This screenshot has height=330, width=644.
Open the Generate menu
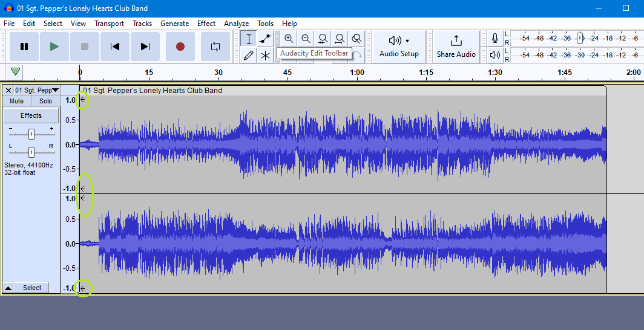point(174,24)
